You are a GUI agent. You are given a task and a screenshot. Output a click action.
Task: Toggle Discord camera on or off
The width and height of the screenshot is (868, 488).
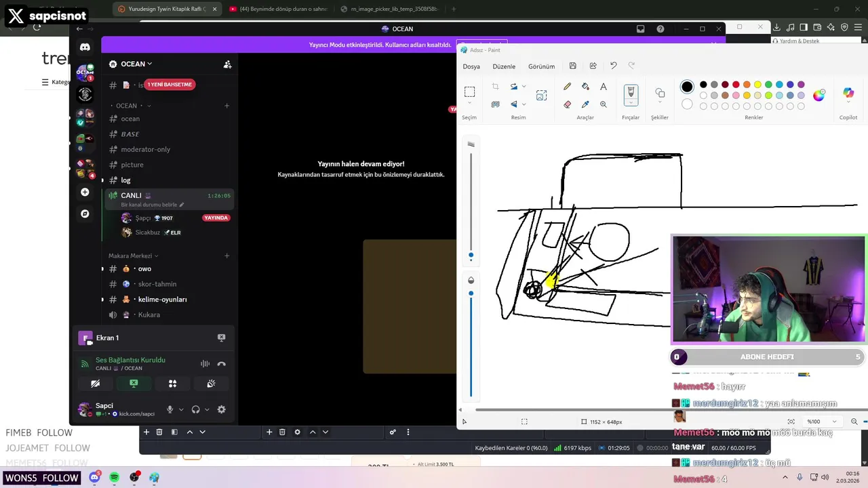point(95,384)
